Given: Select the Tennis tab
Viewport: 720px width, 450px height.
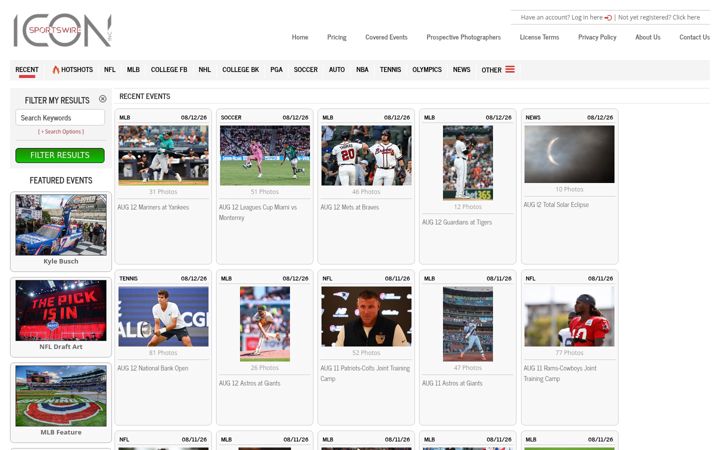Looking at the screenshot, I should tap(390, 69).
